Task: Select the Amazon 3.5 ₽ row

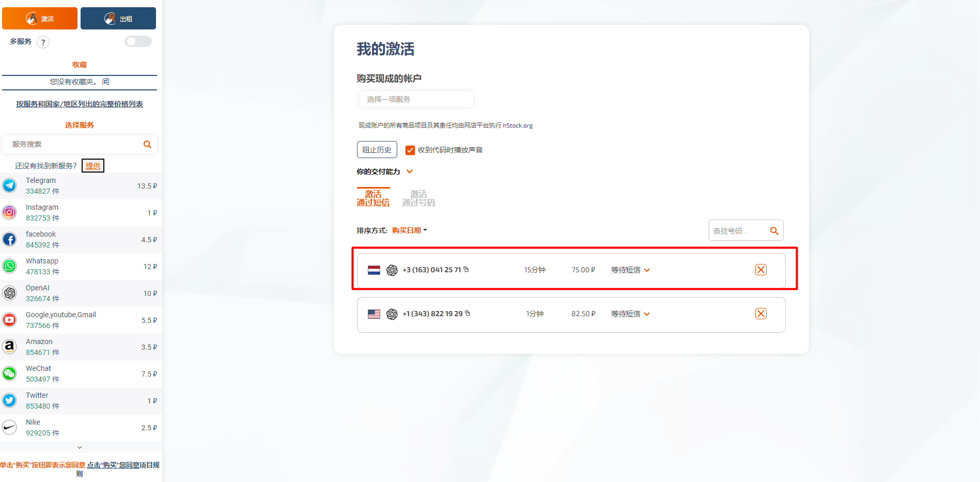Action: 81,347
